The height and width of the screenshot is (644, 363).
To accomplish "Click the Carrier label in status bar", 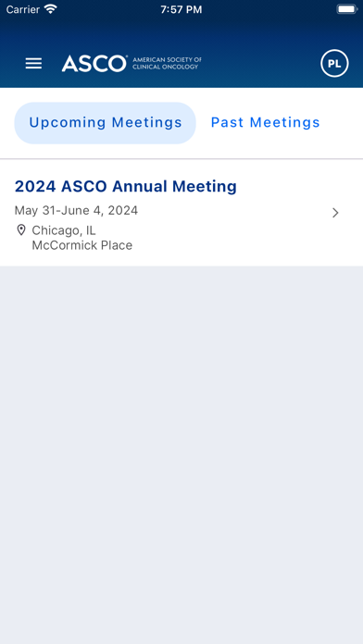I will (22, 9).
